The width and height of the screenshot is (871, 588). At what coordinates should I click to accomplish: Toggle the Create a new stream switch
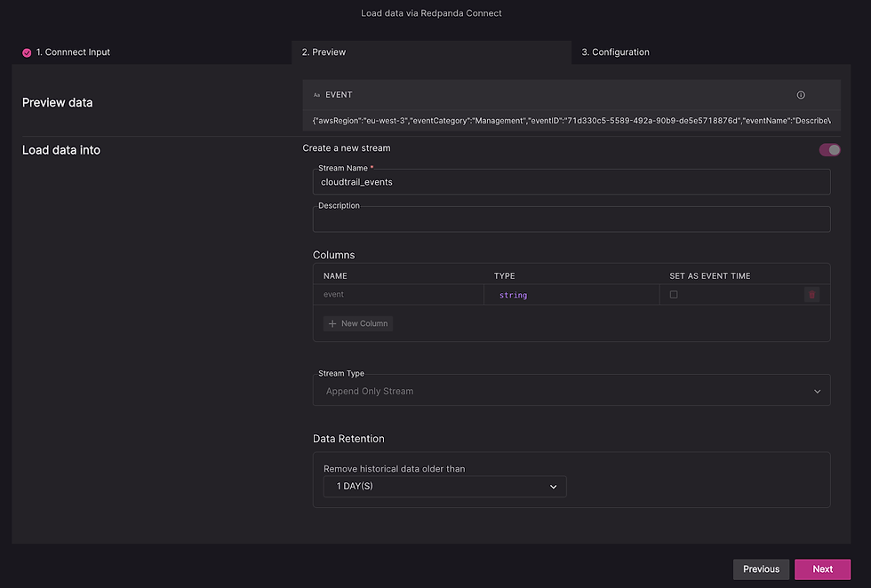(829, 150)
